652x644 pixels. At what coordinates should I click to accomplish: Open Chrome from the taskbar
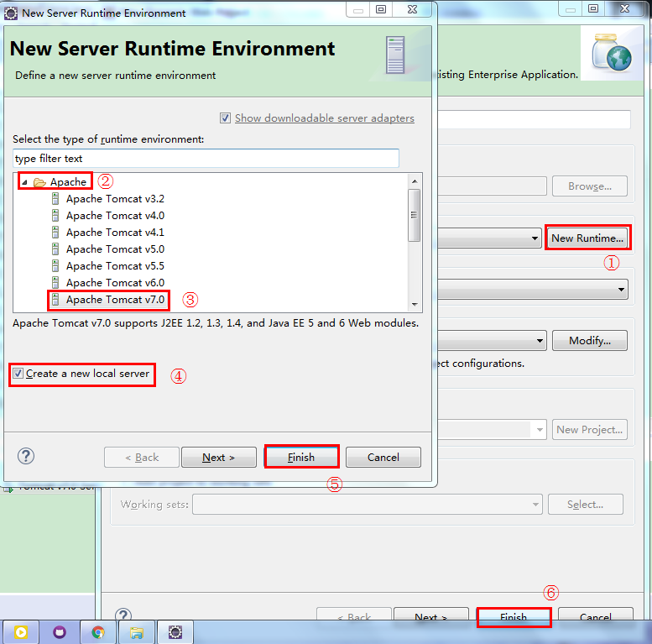[98, 632]
